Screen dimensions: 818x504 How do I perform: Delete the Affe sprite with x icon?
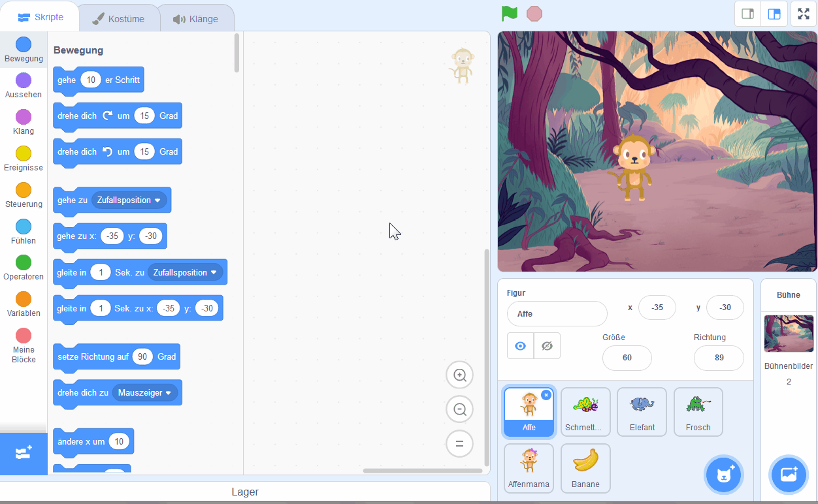pyautogui.click(x=546, y=395)
